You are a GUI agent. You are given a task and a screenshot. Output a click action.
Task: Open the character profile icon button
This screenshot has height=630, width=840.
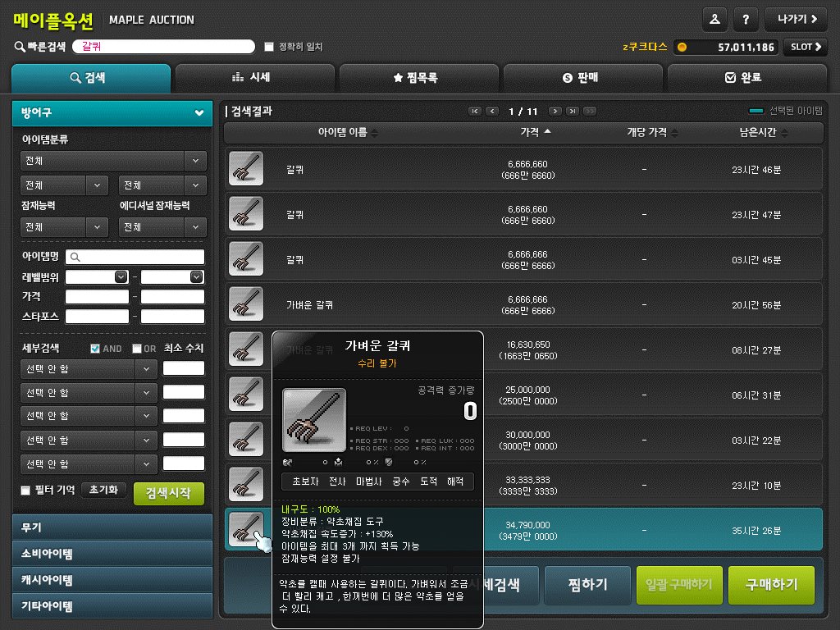click(714, 20)
